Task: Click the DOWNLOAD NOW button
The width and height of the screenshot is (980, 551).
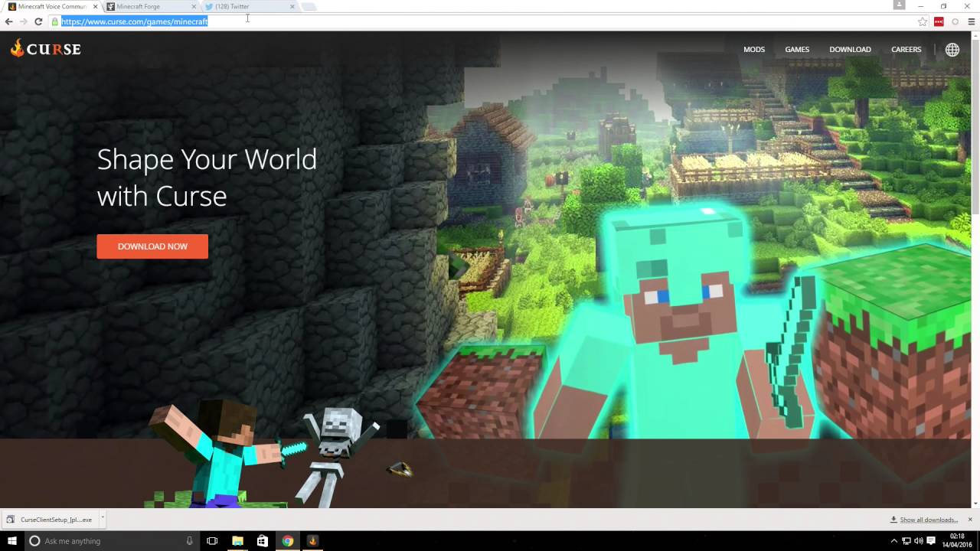Action: point(152,246)
